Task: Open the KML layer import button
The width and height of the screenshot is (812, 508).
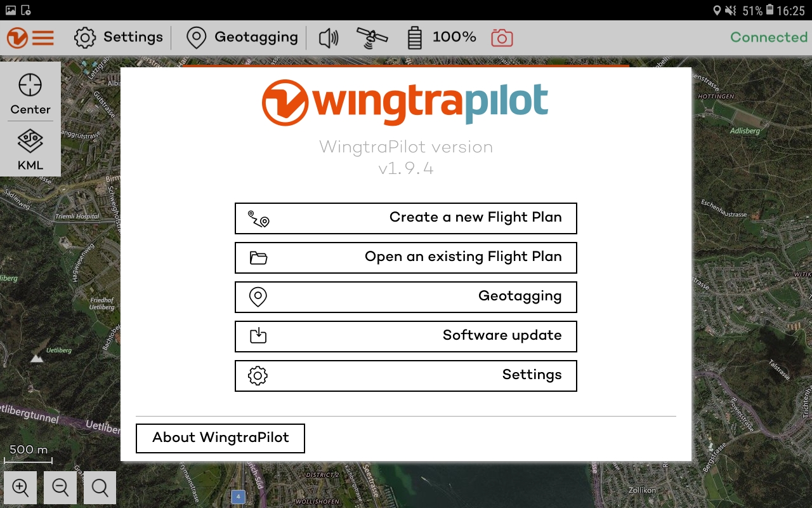Action: coord(30,150)
